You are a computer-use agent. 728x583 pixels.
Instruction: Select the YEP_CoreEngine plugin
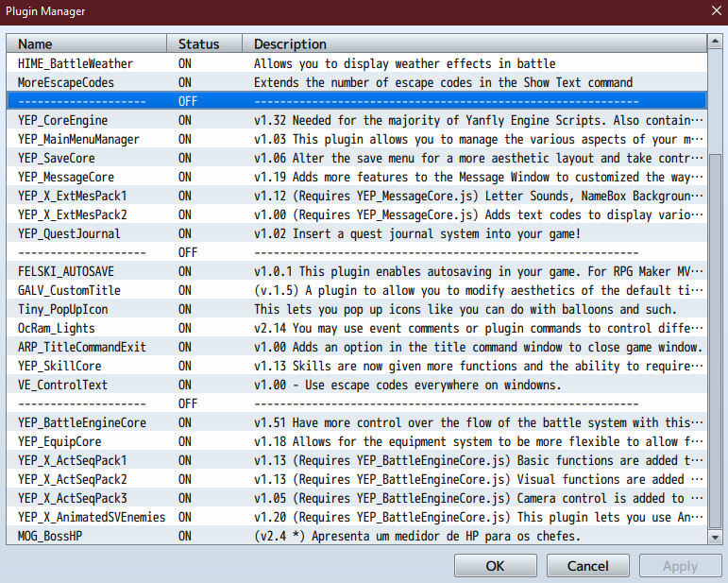click(357, 120)
